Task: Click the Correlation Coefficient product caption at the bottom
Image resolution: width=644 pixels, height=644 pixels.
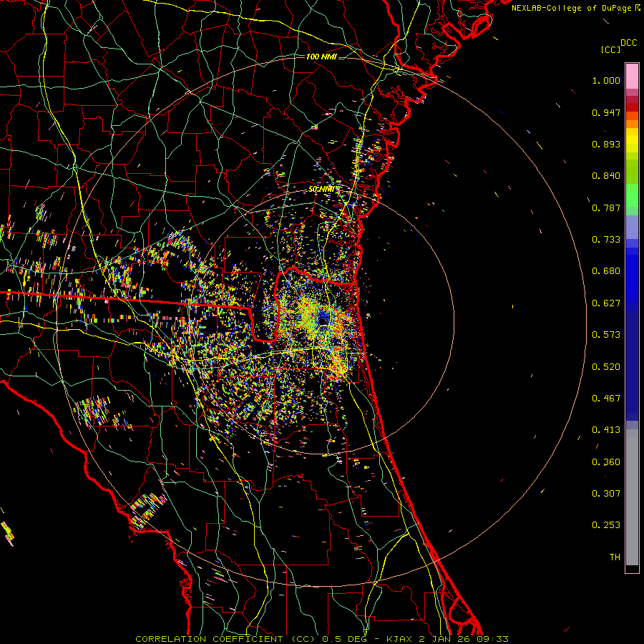Action: tap(322, 639)
